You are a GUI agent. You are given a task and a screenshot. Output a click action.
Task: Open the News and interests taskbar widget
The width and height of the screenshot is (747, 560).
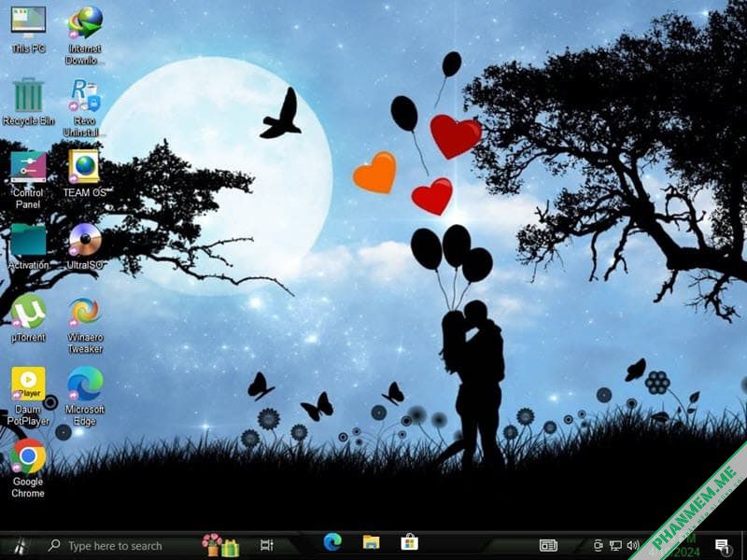548,545
